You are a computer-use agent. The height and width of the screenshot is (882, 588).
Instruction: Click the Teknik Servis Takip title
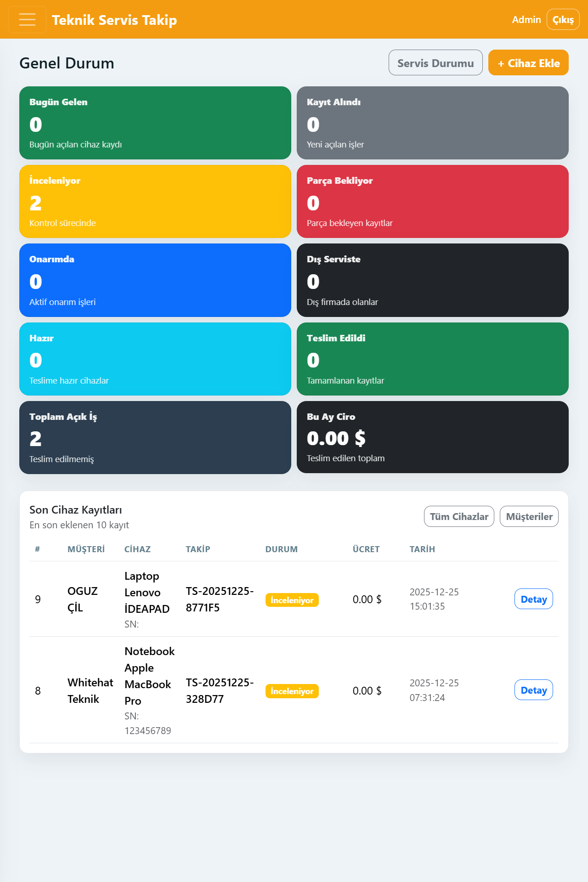114,20
